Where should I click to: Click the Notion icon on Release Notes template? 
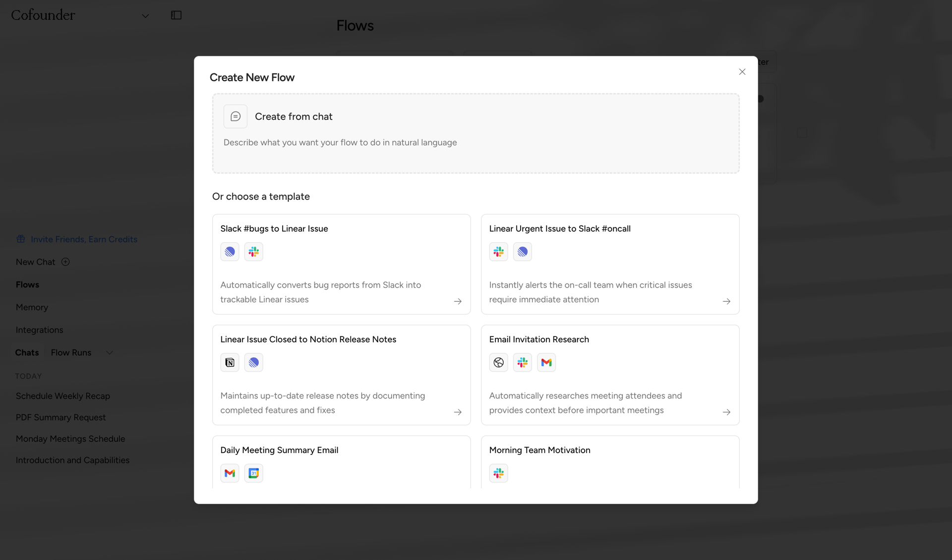[230, 362]
